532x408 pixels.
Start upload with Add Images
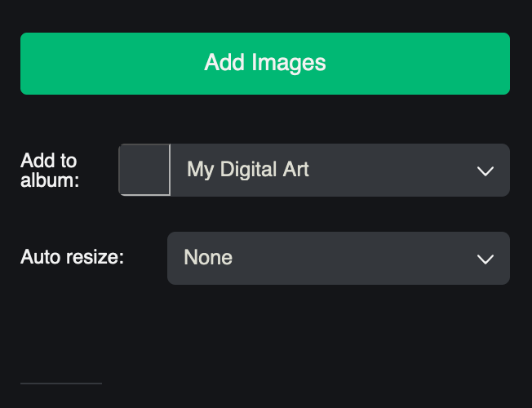(x=265, y=64)
